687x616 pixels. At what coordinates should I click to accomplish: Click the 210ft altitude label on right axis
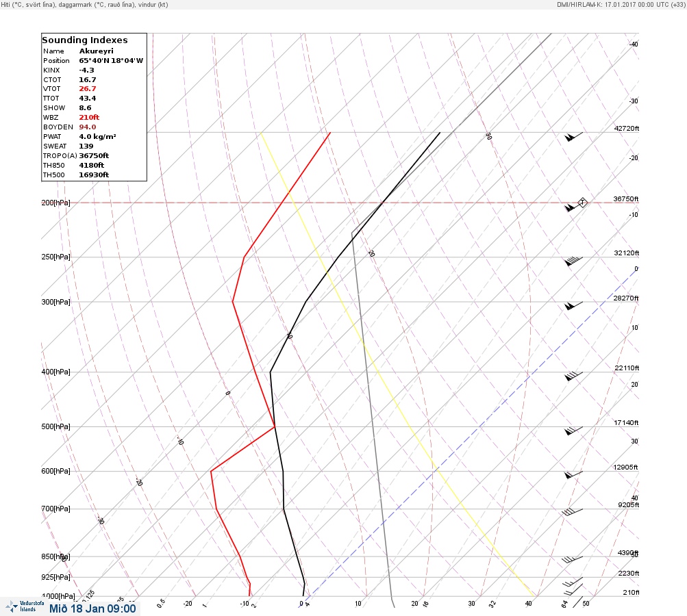631,592
